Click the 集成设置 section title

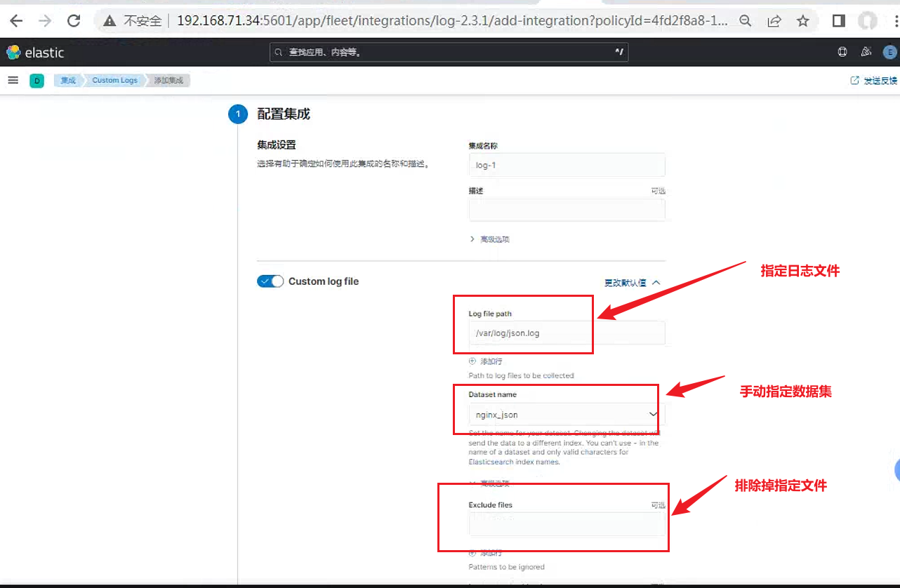(x=277, y=145)
